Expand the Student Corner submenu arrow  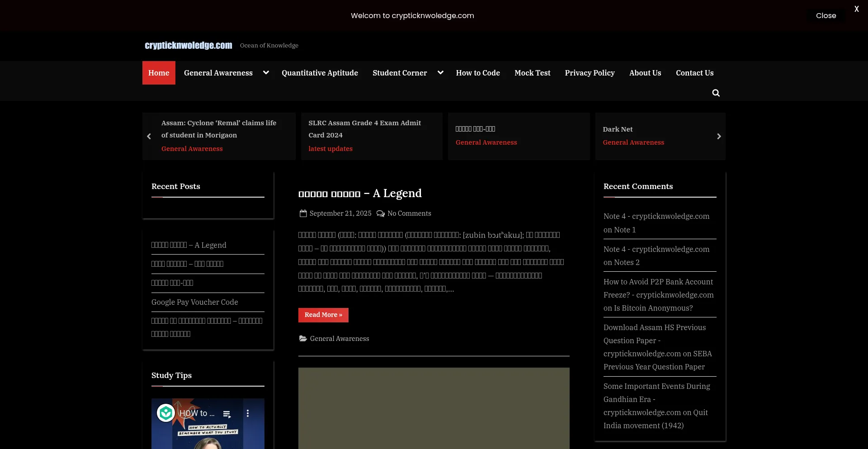coord(440,73)
